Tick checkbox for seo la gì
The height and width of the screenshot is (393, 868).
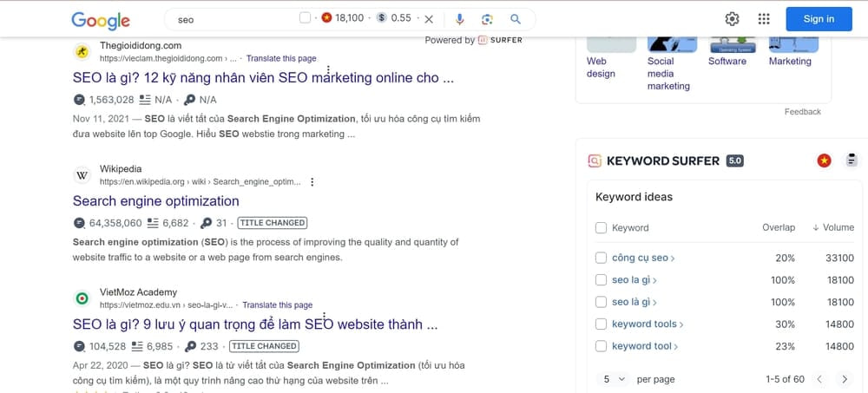(602, 280)
